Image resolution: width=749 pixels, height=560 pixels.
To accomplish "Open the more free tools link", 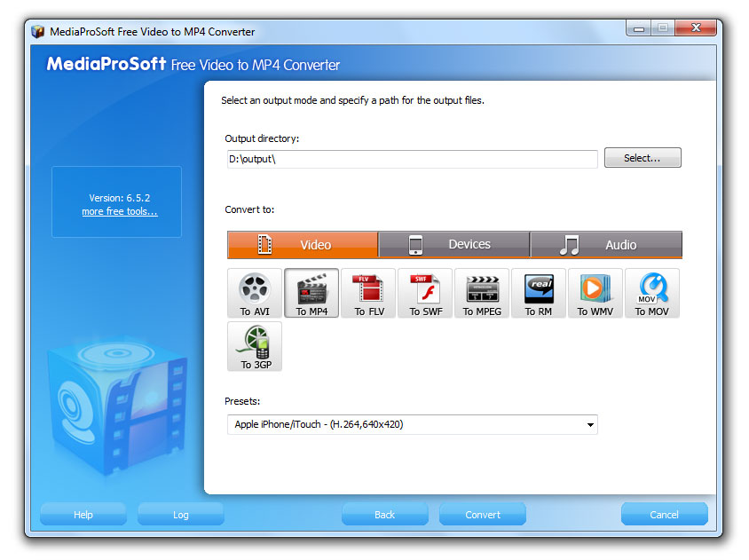I will coord(120,211).
